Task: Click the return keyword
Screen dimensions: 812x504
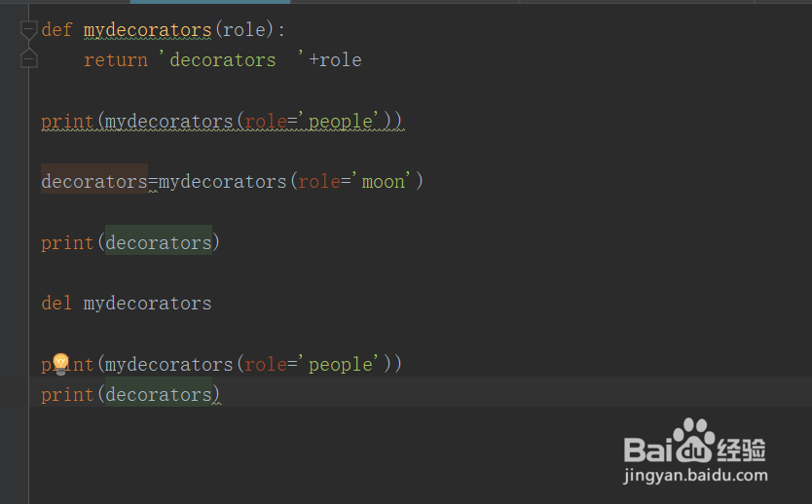Action: tap(115, 60)
